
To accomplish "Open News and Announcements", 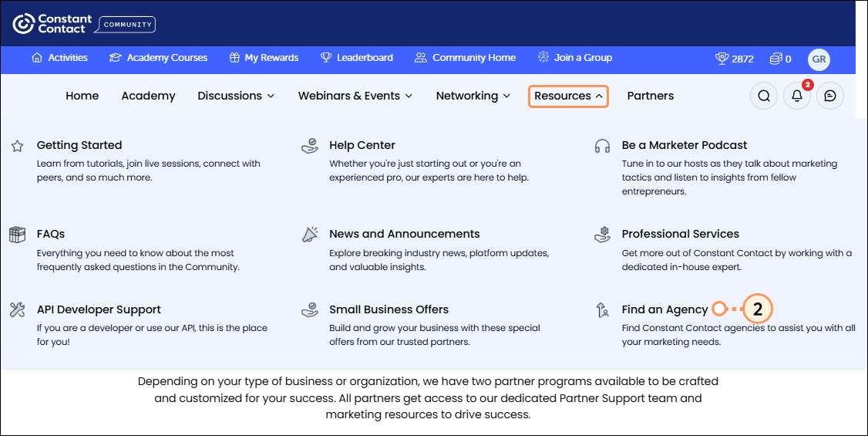I will coord(405,234).
